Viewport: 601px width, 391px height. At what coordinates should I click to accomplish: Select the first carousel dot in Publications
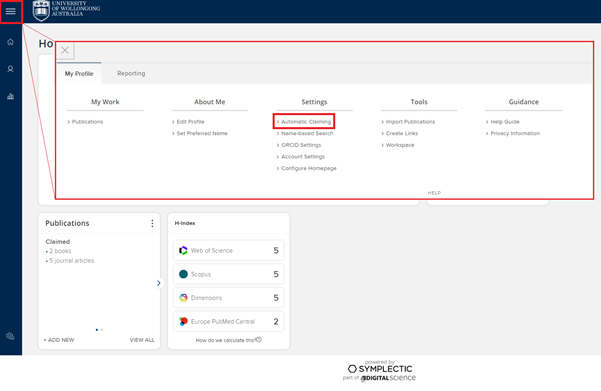pos(97,330)
